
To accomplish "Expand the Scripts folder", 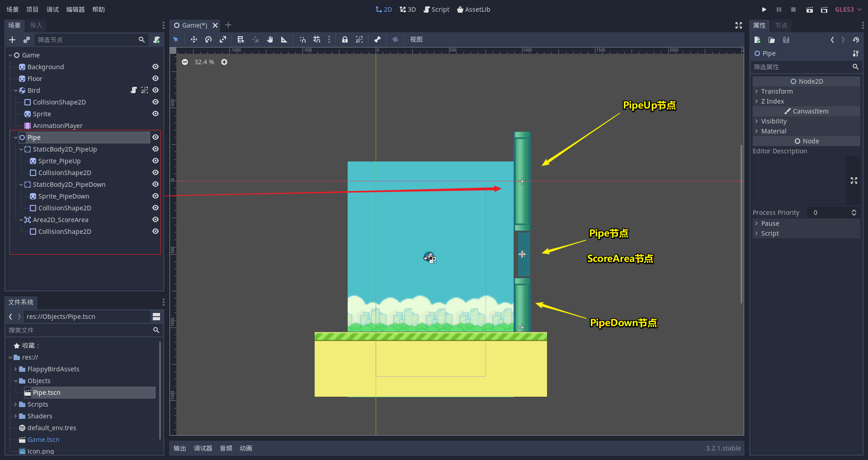I will 16,404.
